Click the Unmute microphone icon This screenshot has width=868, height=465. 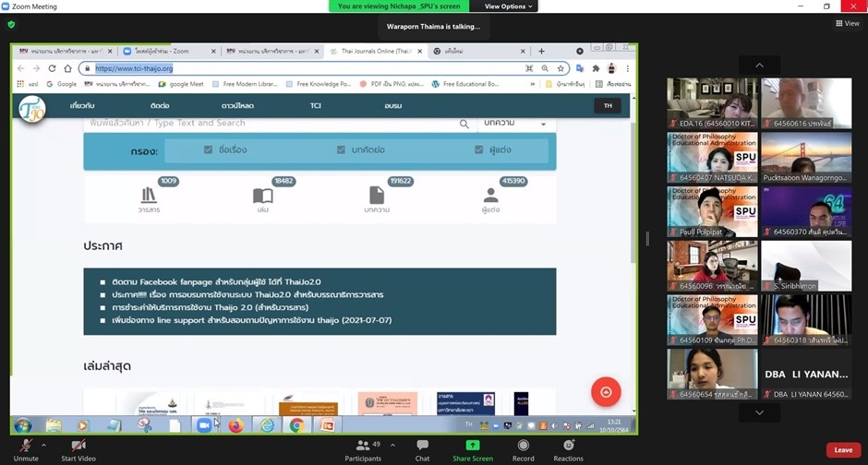point(26,446)
